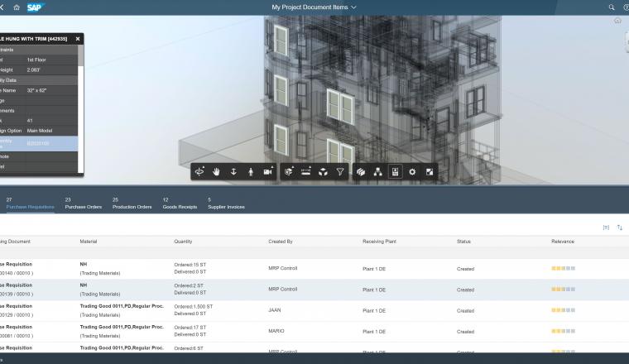Image resolution: width=629 pixels, height=364 pixels.
Task: Close the HUNG WITH TRIM properties panel
Action: click(x=78, y=39)
